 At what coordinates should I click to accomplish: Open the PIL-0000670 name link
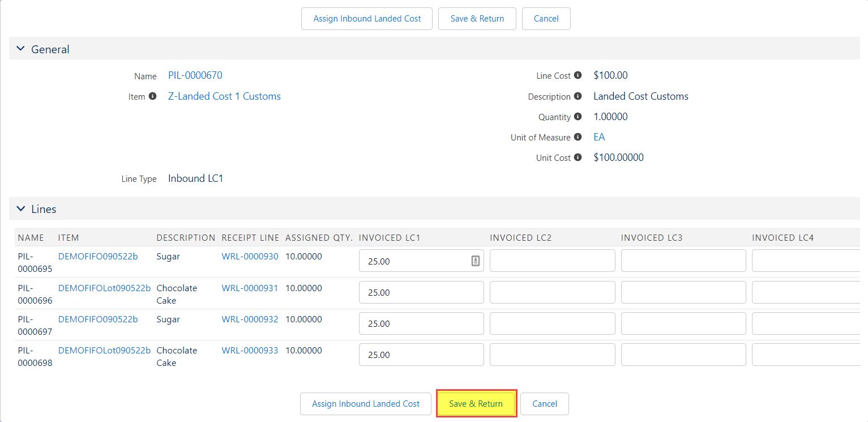point(195,75)
